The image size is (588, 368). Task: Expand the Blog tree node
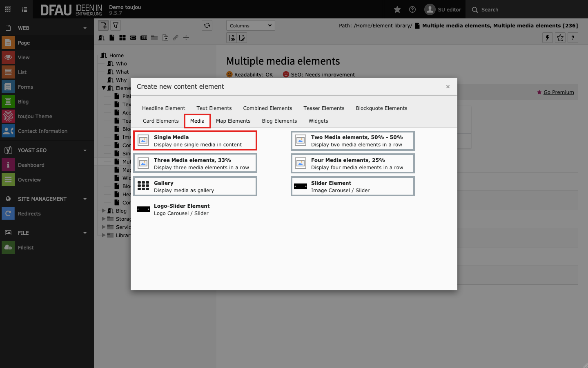click(104, 211)
